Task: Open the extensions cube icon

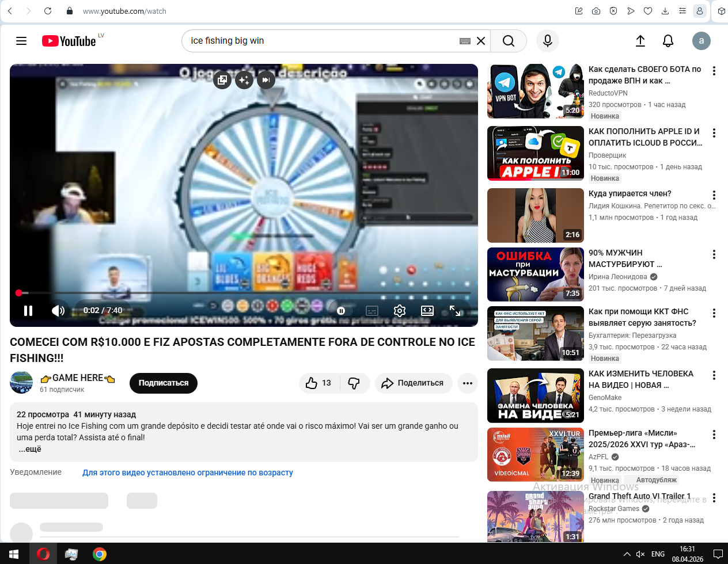Action: [x=721, y=11]
